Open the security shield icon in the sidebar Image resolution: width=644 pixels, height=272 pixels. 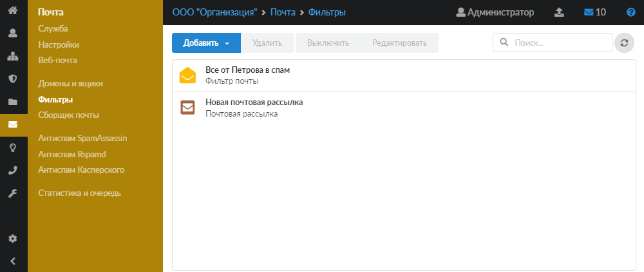(x=13, y=79)
